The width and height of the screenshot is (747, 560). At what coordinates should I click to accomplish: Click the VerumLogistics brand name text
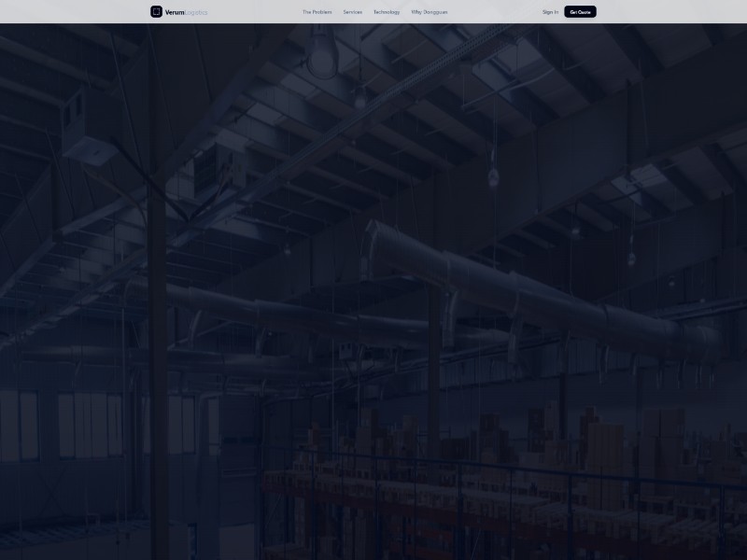click(186, 12)
